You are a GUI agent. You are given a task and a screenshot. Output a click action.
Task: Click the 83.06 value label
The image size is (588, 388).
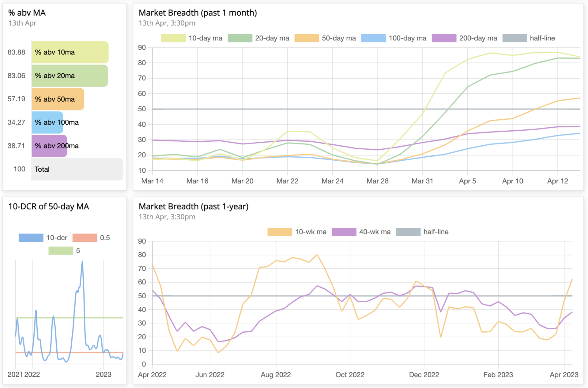coord(17,76)
